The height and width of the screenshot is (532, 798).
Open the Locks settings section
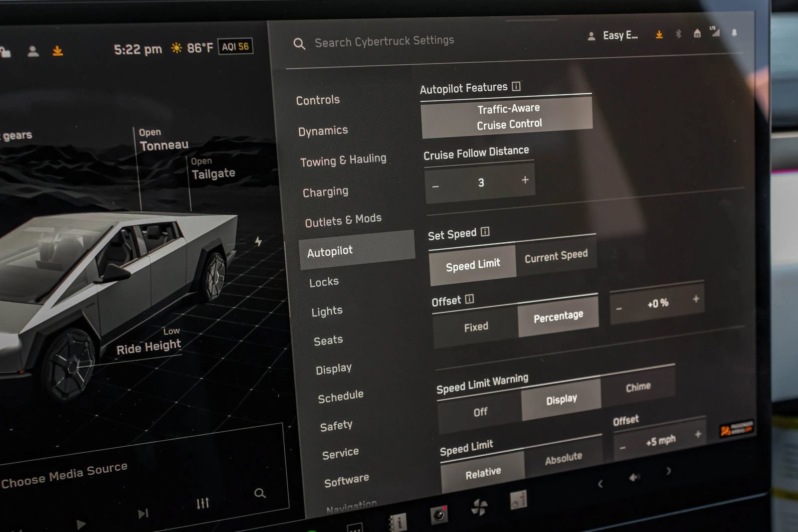[324, 282]
